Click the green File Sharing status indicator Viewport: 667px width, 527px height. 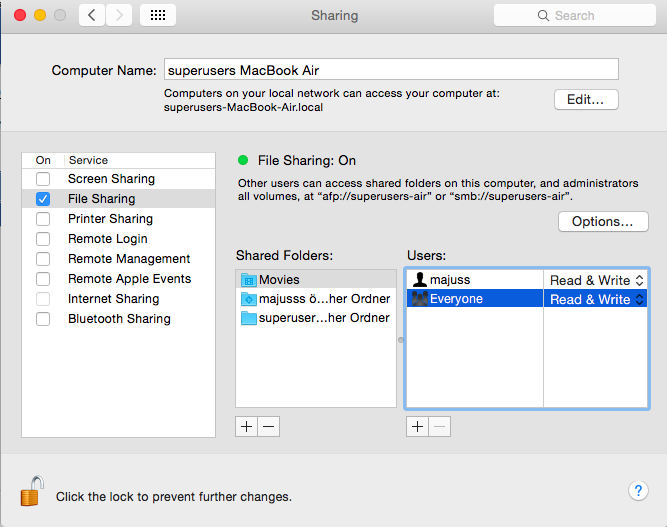[243, 160]
